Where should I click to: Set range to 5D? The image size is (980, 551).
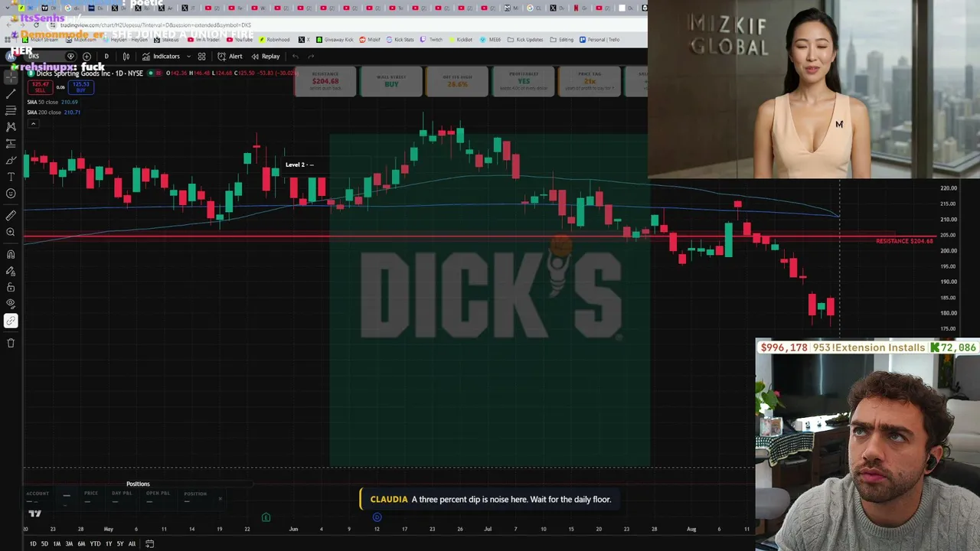[x=44, y=543]
